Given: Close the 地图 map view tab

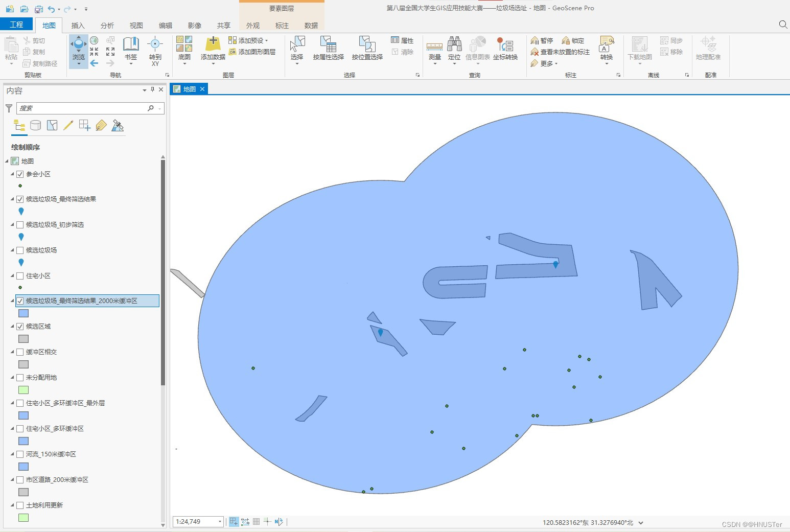Looking at the screenshot, I should 202,89.
